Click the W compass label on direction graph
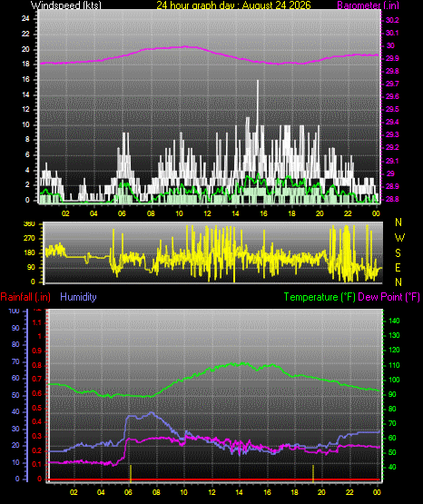 click(399, 238)
